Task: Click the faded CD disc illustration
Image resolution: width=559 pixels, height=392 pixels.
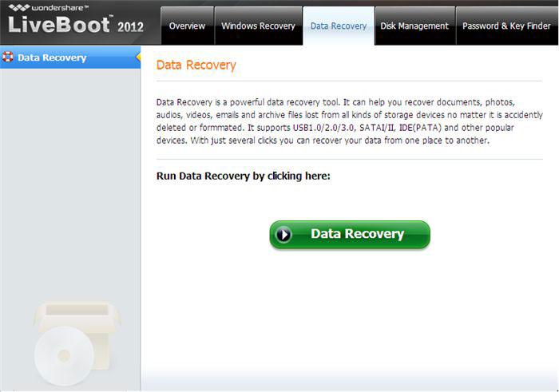Action: (x=64, y=355)
